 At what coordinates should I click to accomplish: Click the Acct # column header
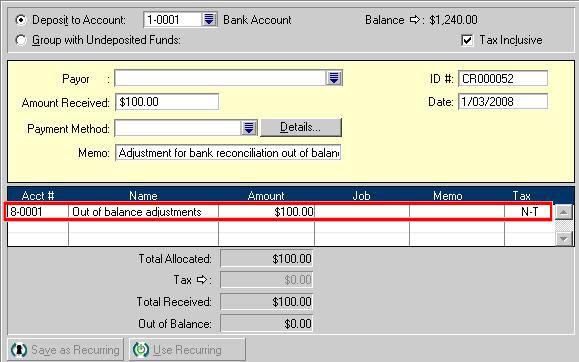[38, 195]
